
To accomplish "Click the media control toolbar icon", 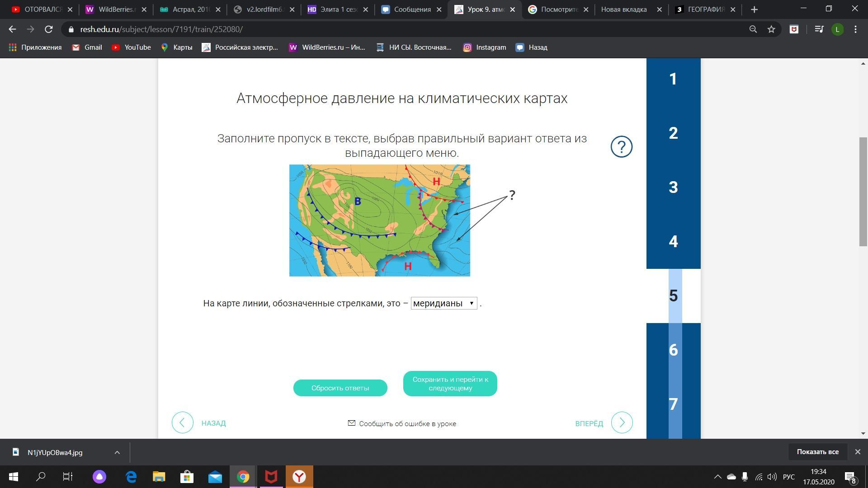I will [819, 29].
